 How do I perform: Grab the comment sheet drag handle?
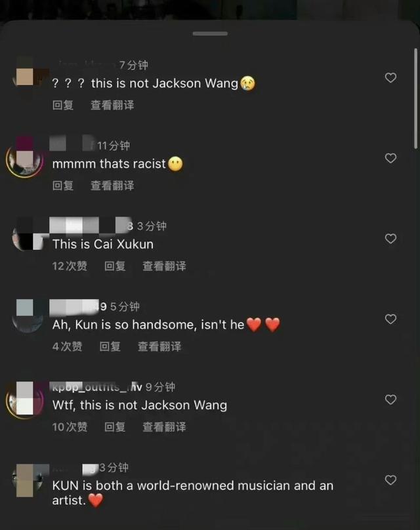(x=210, y=33)
